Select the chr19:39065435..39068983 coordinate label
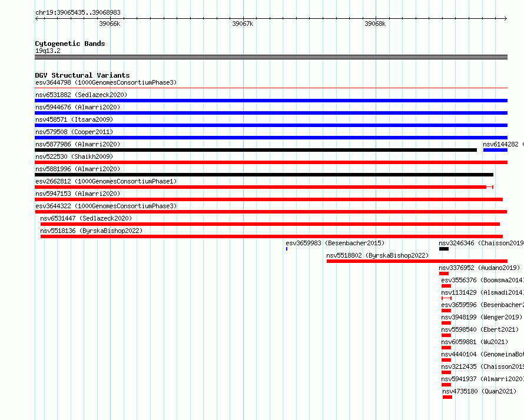Viewport: 524px width, 420px height. tap(78, 13)
